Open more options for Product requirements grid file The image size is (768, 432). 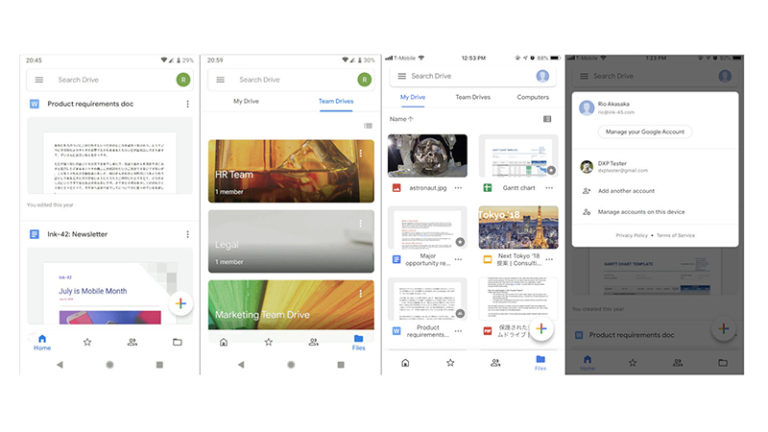click(458, 331)
